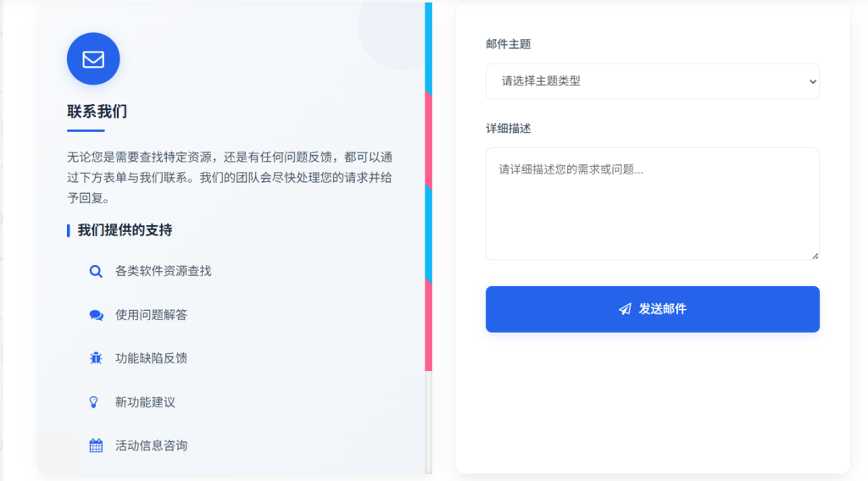Click the resize handle of the description textarea
Image resolution: width=868 pixels, height=481 pixels.
[x=815, y=255]
